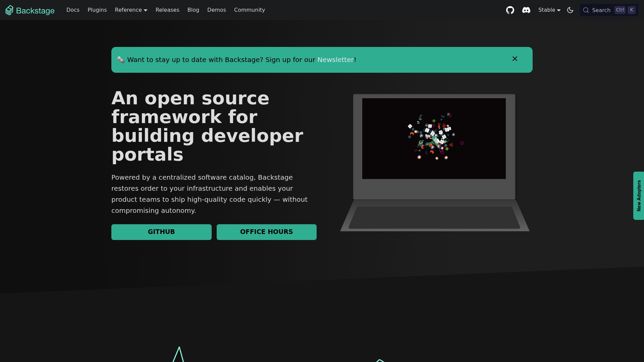This screenshot has width=644, height=362.
Task: Open the Plugins page
Action: (97, 10)
